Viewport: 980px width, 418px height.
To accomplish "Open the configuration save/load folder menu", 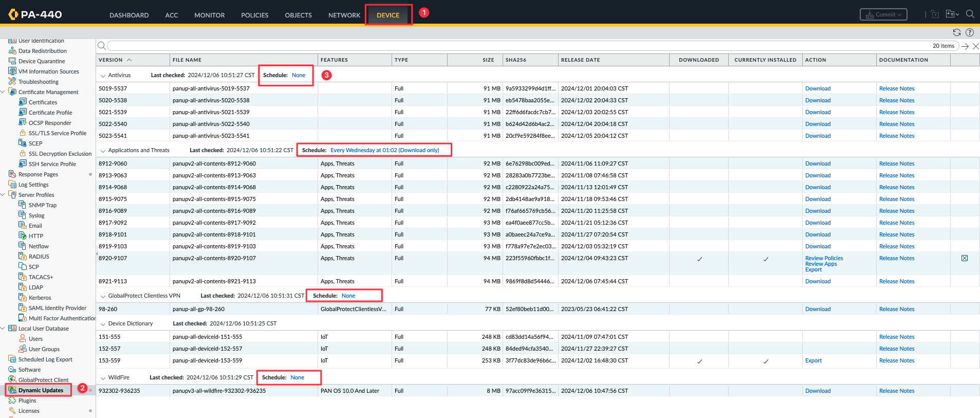I will [x=952, y=14].
